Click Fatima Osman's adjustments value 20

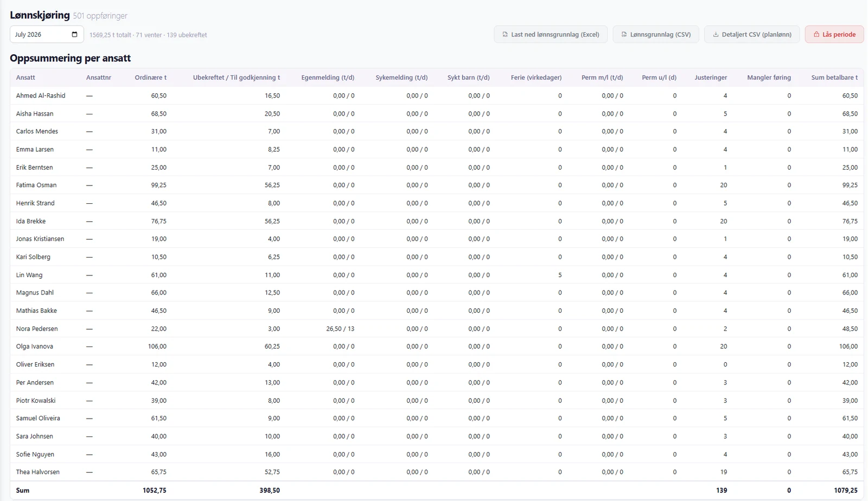[723, 185]
